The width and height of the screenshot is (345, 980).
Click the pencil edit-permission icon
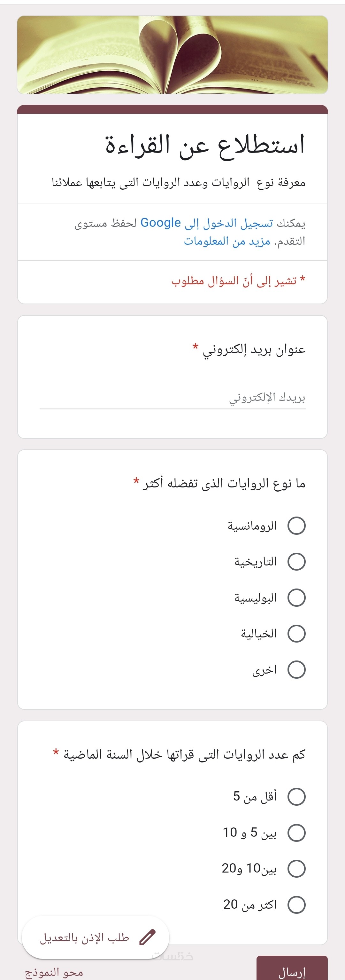(147, 937)
